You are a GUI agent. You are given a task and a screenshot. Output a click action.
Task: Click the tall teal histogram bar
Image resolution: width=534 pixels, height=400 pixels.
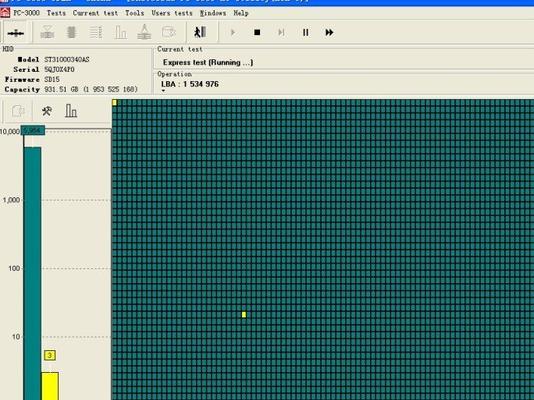(x=32, y=274)
